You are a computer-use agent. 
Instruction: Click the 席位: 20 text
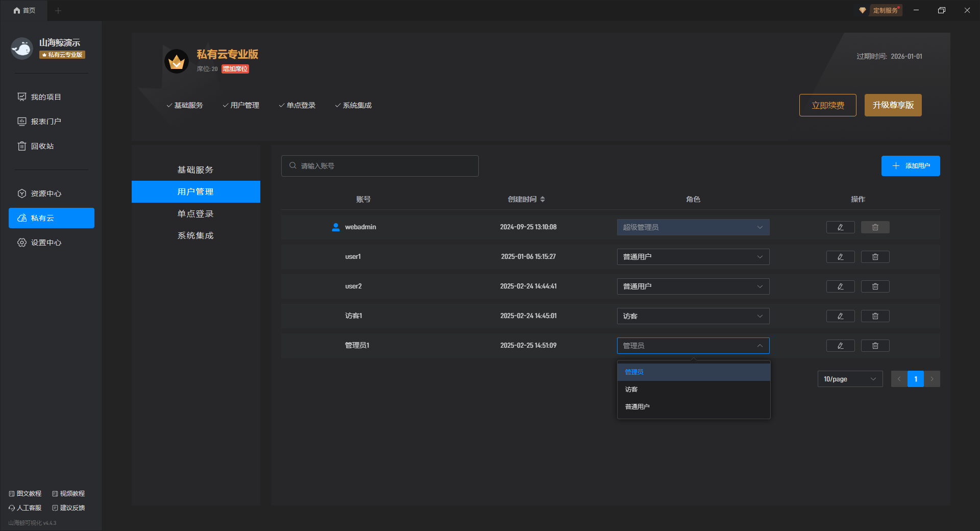(x=207, y=69)
